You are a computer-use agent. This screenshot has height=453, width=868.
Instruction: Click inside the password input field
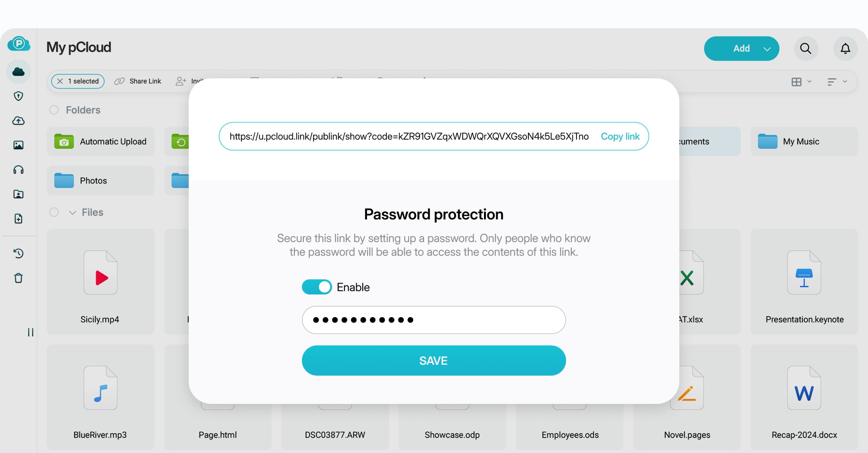click(x=433, y=320)
